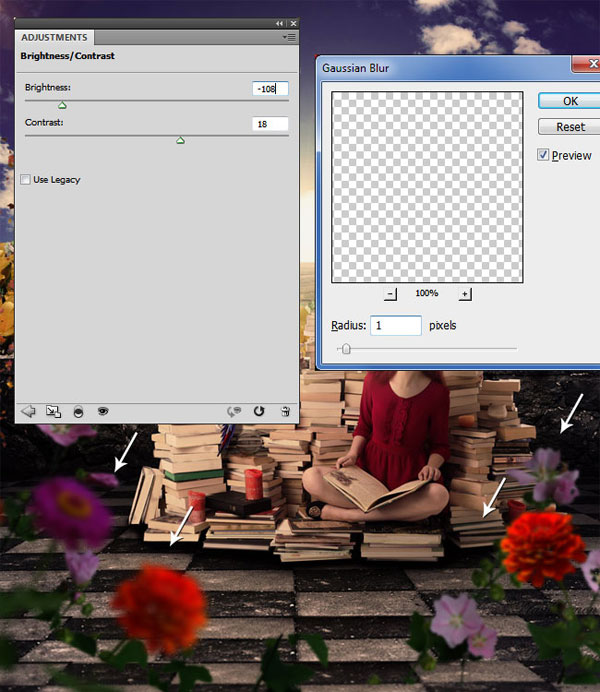Open the Adjustments panel options menu

pyautogui.click(x=289, y=38)
